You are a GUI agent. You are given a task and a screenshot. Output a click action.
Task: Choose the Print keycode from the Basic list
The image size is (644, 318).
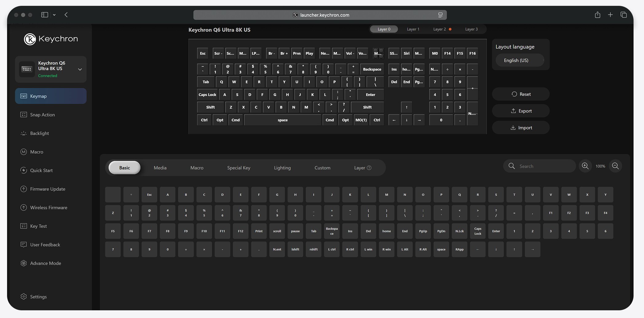(x=259, y=231)
